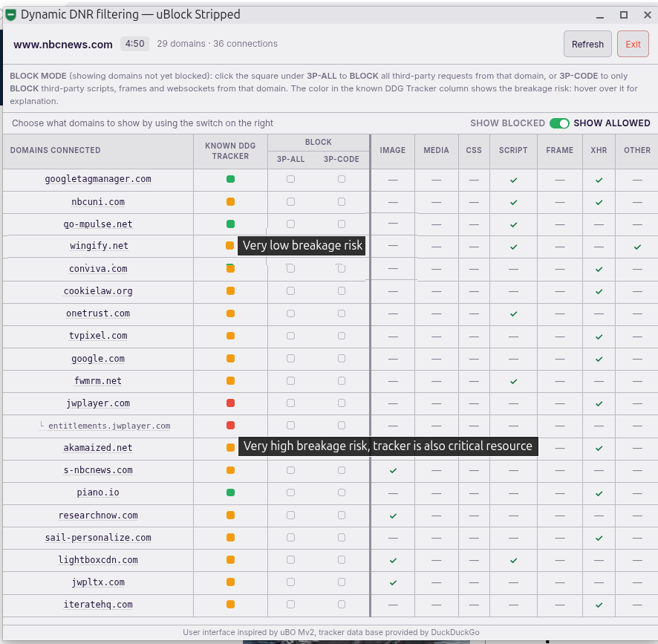Click the 3P-ALL column header
658x644 pixels.
(291, 160)
